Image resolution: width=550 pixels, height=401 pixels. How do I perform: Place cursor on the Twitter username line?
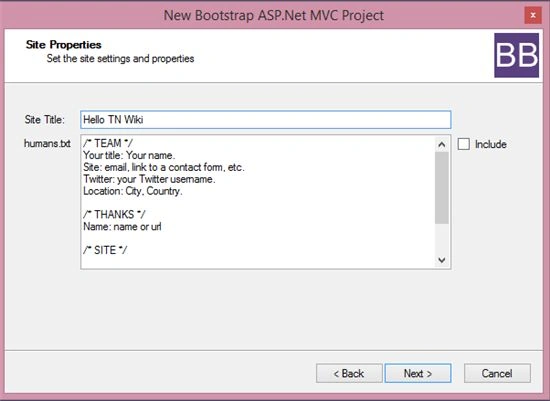[149, 179]
